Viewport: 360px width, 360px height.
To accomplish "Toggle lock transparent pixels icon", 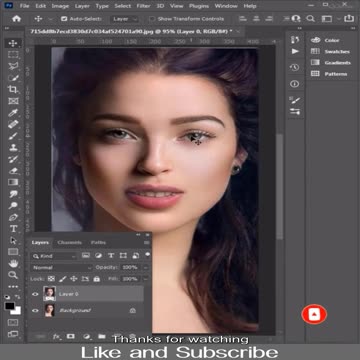I will pos(51,279).
